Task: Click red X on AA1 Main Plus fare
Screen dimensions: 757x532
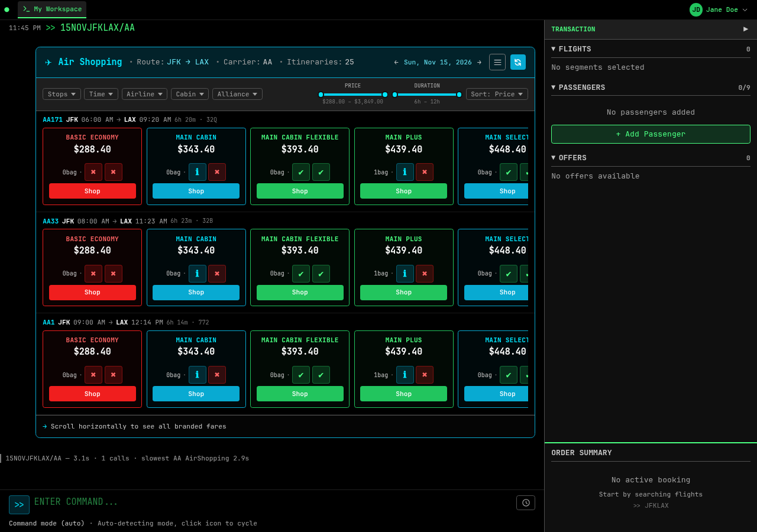Action: pos(425,375)
